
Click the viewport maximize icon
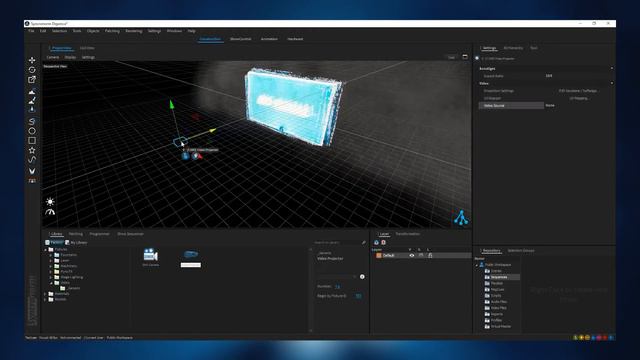(x=465, y=57)
